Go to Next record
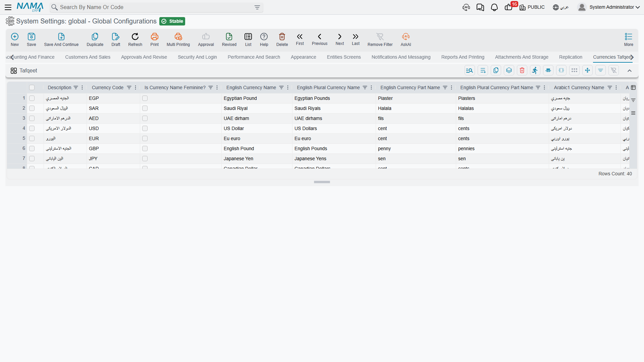The image size is (644, 362). (x=340, y=40)
